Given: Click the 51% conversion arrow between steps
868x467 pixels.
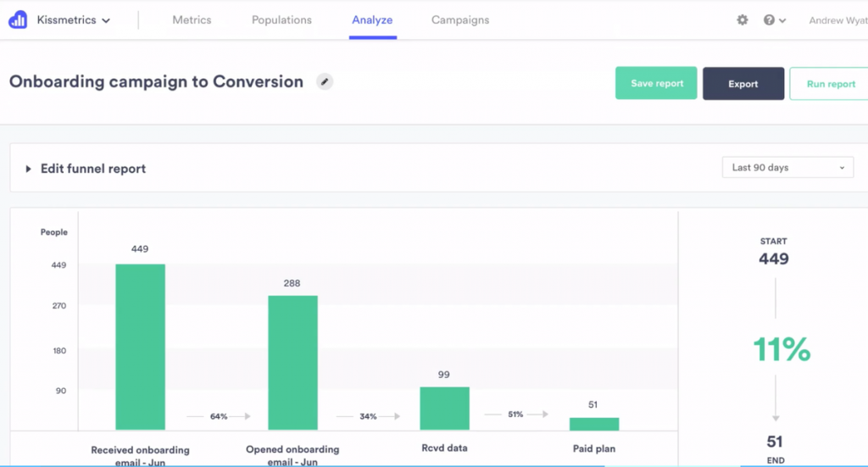Looking at the screenshot, I should tap(515, 414).
